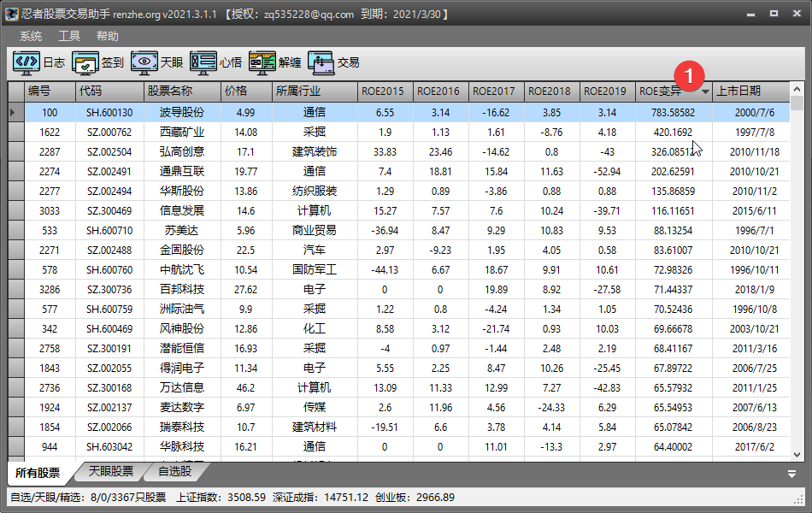Open the 帮助 menu
The height and width of the screenshot is (513, 812).
(x=107, y=36)
